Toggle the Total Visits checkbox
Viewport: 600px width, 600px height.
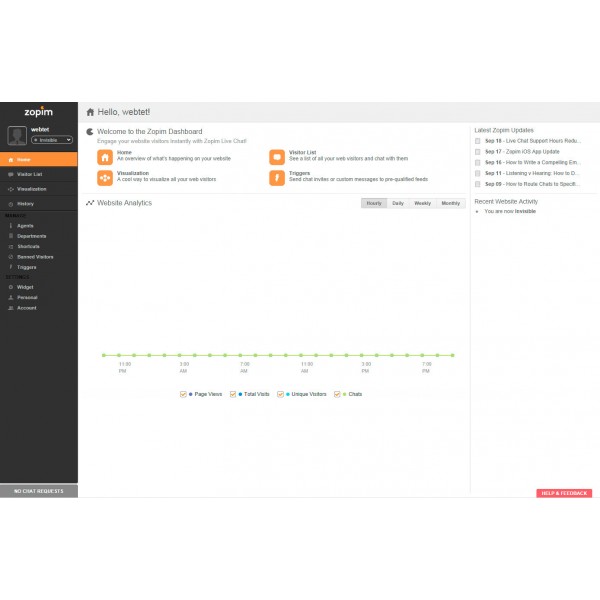[x=233, y=394]
